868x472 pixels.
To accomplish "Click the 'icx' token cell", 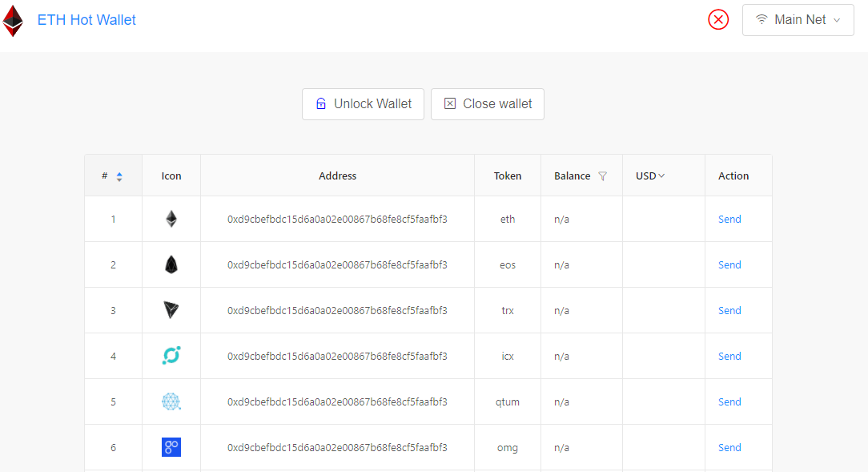I will pos(508,357).
